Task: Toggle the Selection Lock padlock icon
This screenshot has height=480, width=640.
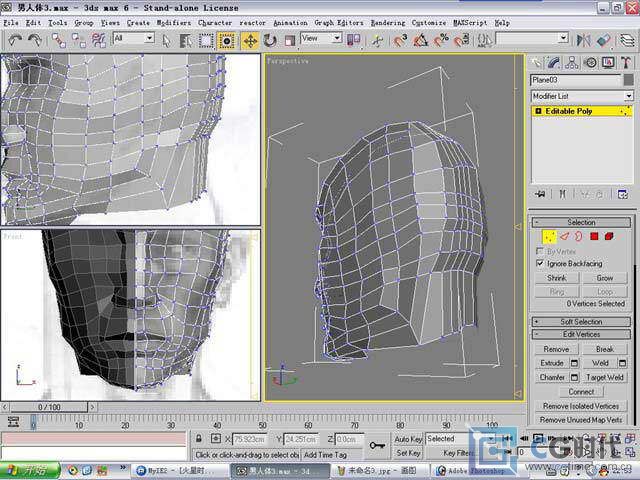Action: pos(198,439)
